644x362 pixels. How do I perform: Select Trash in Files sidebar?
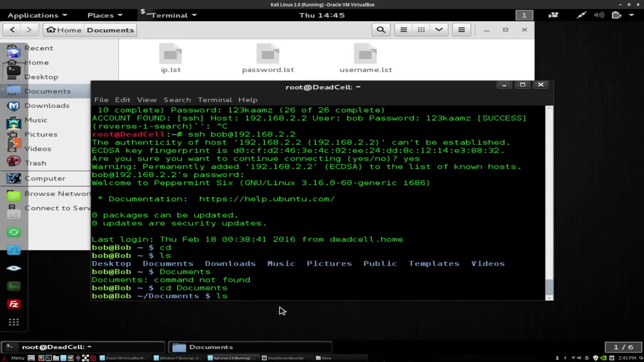pos(35,163)
